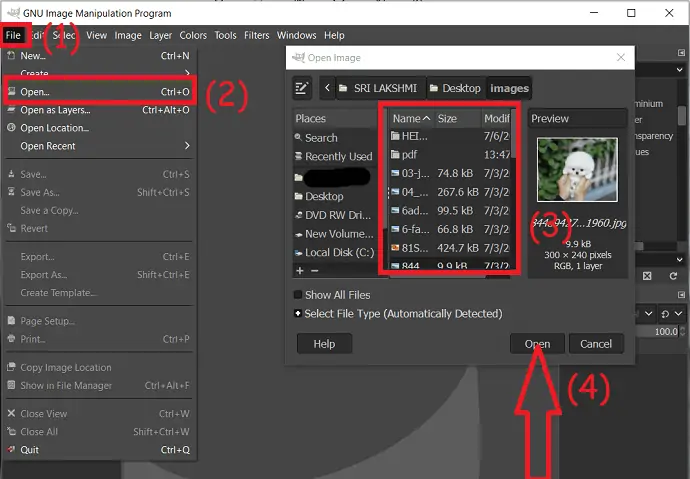Click the dock reload icon behind dialog
Image resolution: width=690 pixels, height=479 pixels.
[673, 276]
